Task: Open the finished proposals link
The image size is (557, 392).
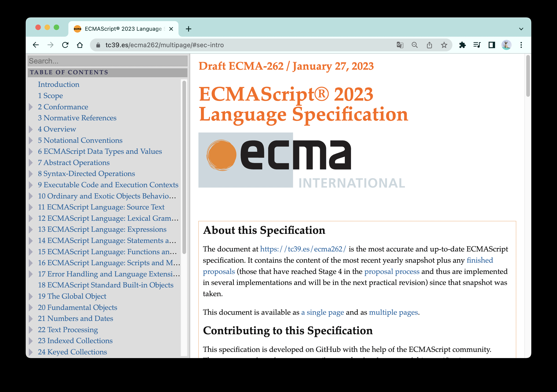Action: (480, 260)
